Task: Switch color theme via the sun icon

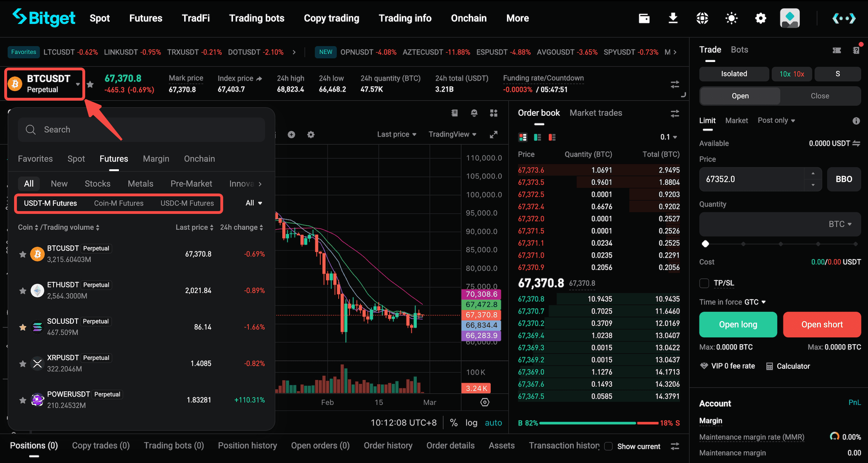Action: [x=731, y=18]
